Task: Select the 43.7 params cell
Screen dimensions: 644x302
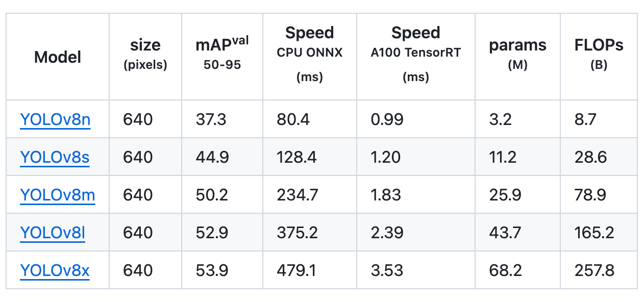Action: pyautogui.click(x=505, y=233)
